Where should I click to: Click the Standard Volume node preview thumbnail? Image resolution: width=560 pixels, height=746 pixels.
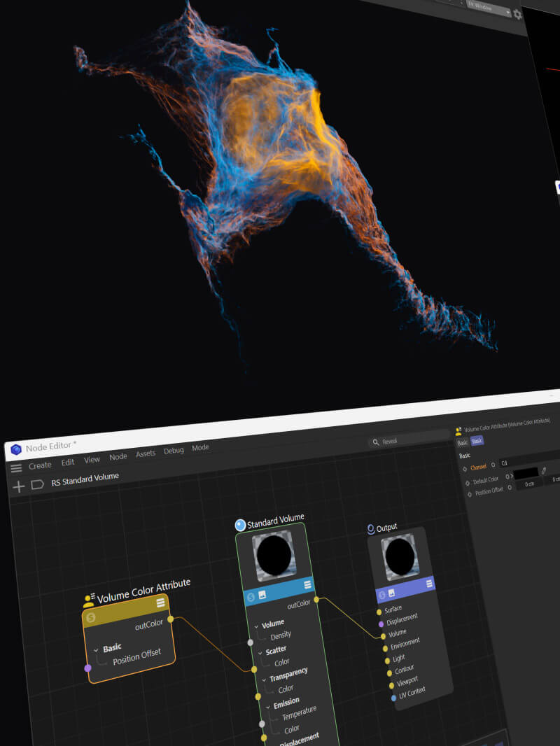pos(274,556)
